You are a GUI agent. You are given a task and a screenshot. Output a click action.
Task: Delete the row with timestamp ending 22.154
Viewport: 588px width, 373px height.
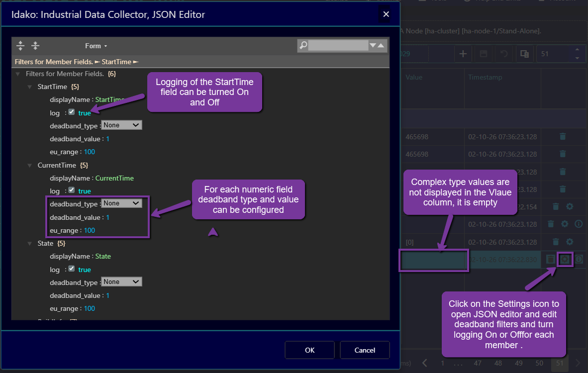point(556,206)
